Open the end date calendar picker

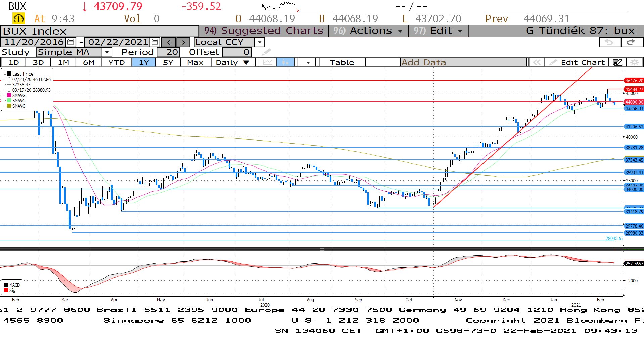(155, 42)
